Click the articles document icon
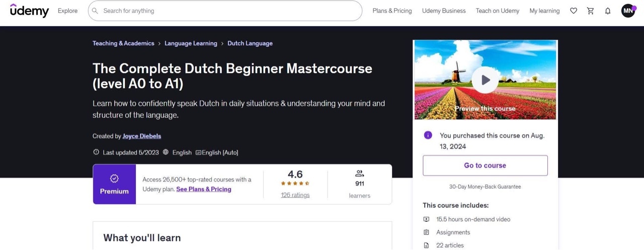The width and height of the screenshot is (644, 250). (427, 245)
